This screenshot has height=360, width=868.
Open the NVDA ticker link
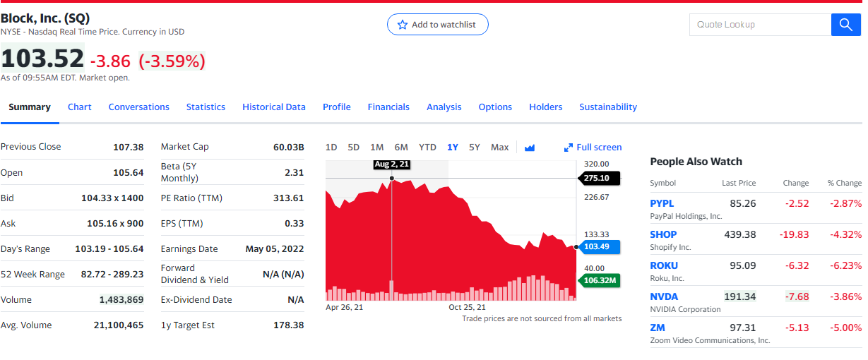[664, 296]
